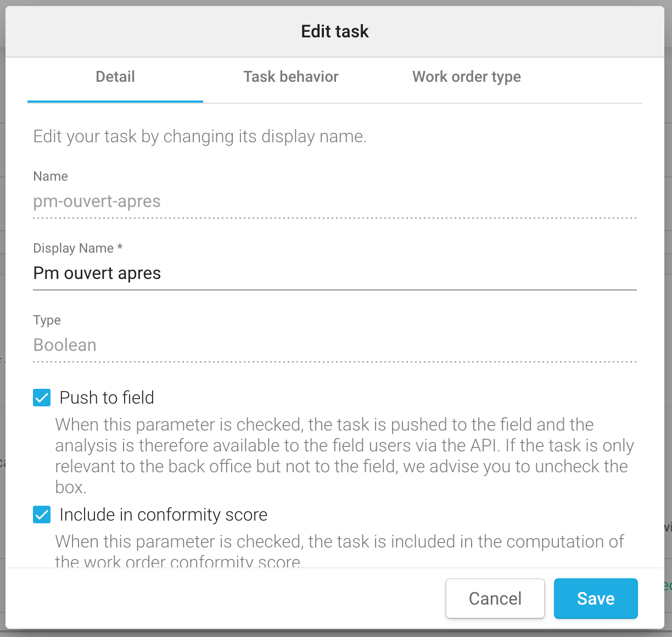Click the Edit task dialog title
This screenshot has height=637, width=672.
coord(335,31)
